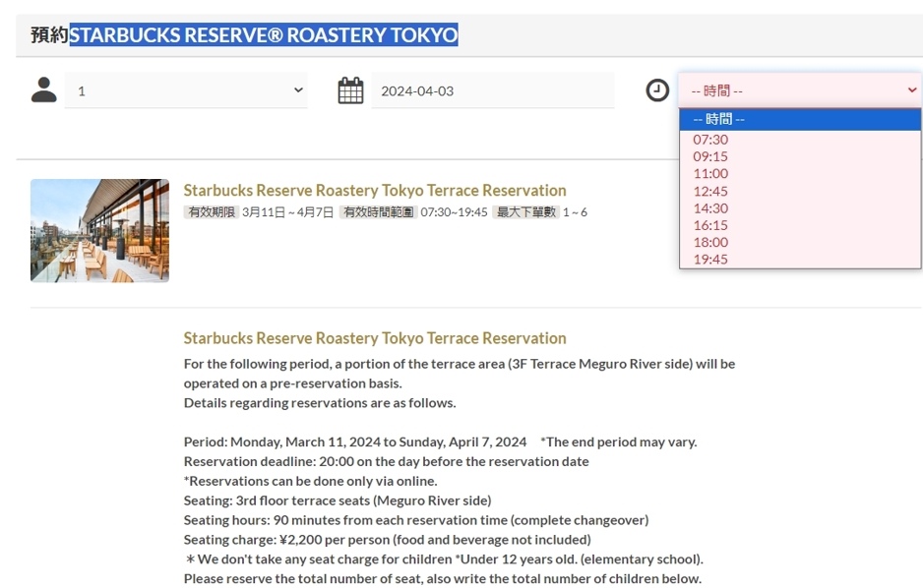Screen dimensions: 923x588
Task: Choose the 07:30 time slot
Action: (x=800, y=140)
